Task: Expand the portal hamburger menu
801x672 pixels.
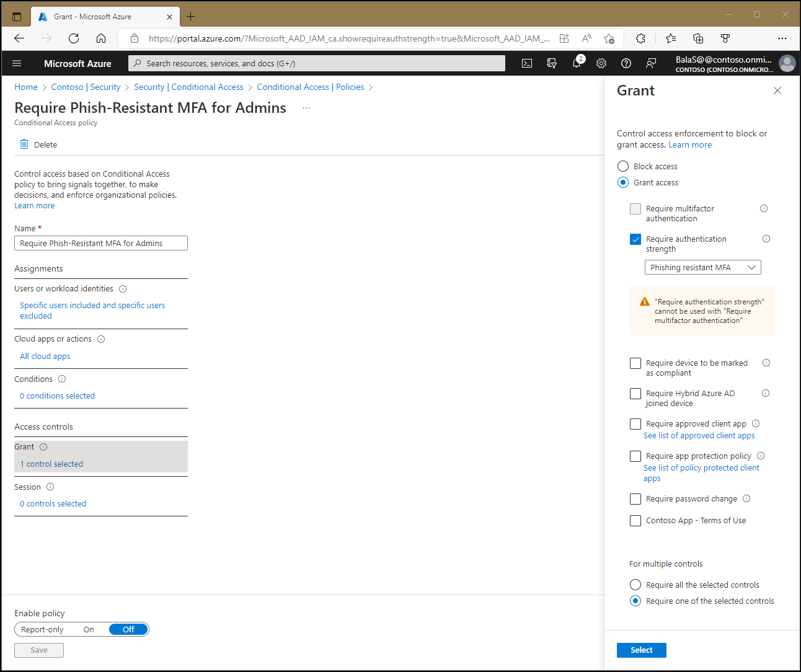Action: [17, 63]
